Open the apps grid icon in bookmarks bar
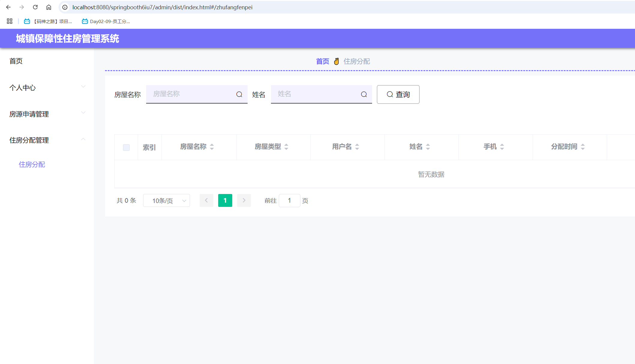Image resolution: width=635 pixels, height=364 pixels. [x=10, y=21]
